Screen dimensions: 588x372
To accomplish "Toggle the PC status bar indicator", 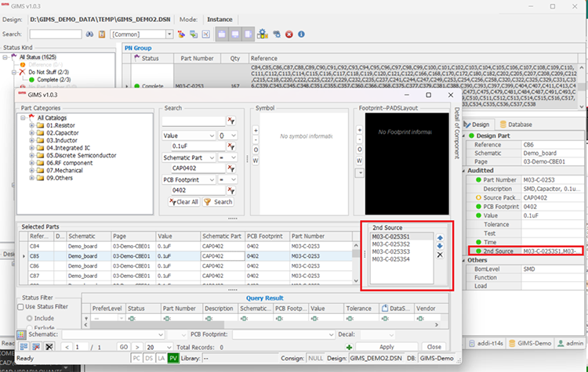I will pyautogui.click(x=136, y=358).
